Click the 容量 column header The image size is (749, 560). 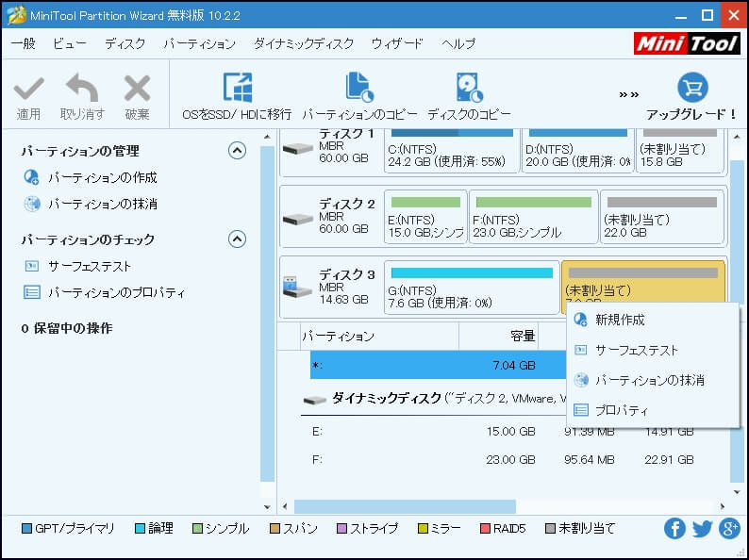[x=521, y=337]
